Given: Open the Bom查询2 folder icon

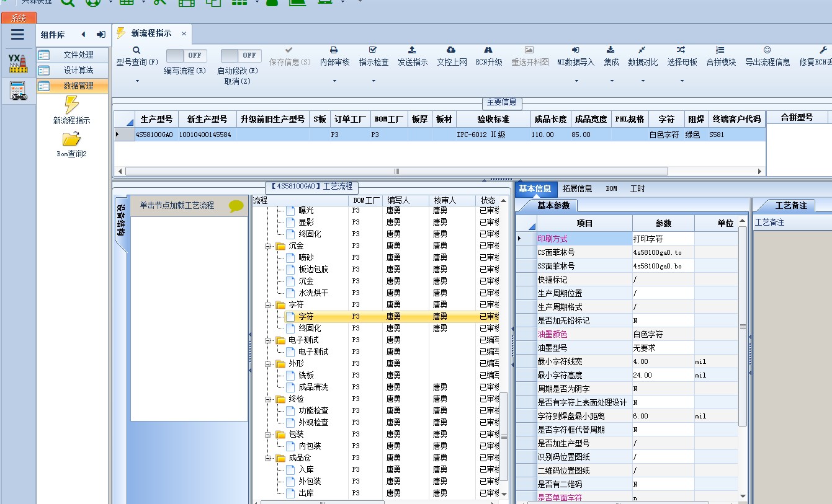Looking at the screenshot, I should [72, 139].
